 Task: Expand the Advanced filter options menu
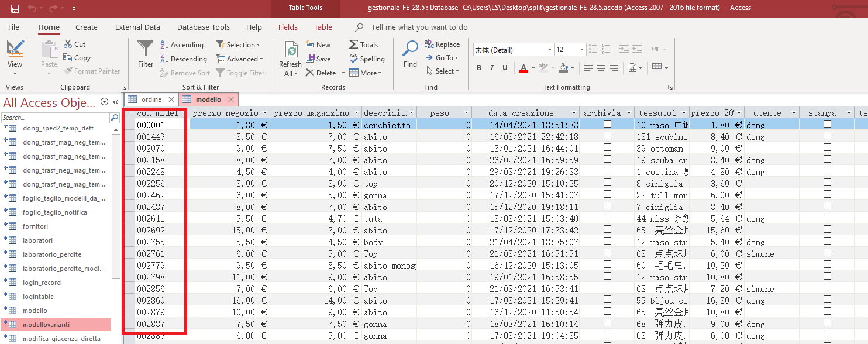(240, 59)
